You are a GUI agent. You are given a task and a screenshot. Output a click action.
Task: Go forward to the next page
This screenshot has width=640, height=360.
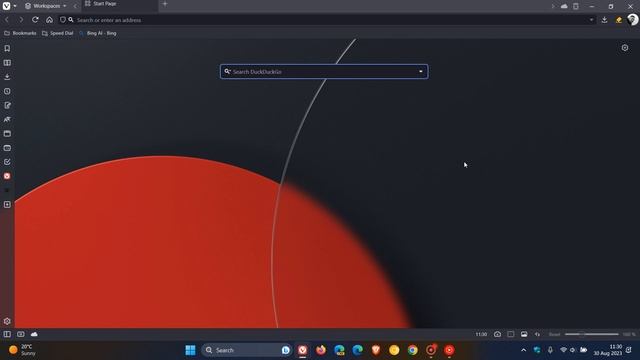pyautogui.click(x=21, y=20)
